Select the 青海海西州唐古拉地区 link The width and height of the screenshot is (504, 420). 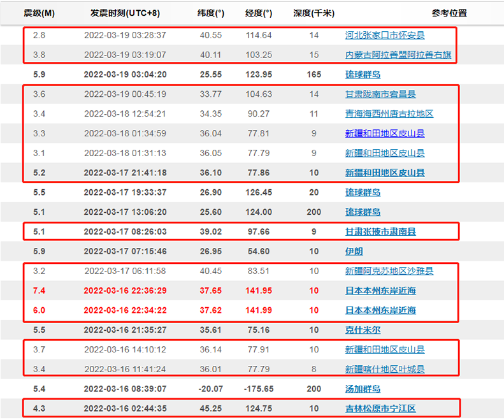pos(389,114)
